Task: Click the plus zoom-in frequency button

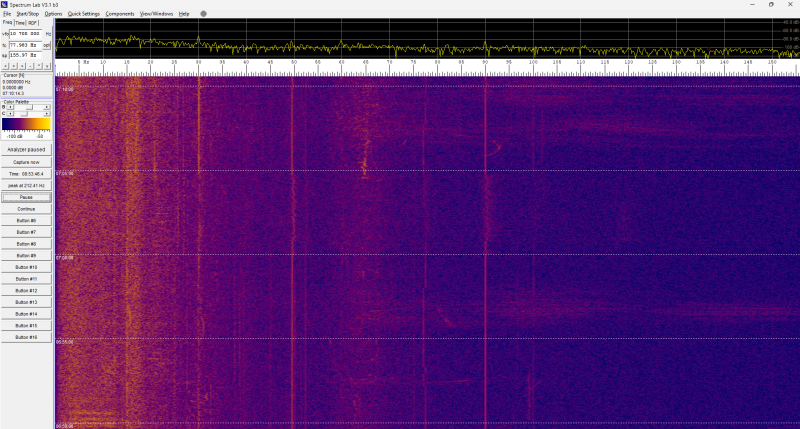Action: (22, 66)
